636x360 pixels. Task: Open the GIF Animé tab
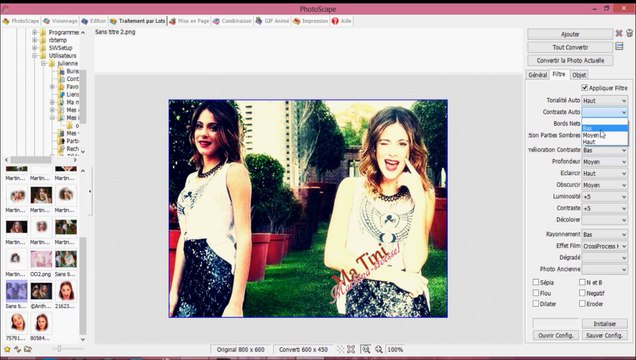click(273, 21)
